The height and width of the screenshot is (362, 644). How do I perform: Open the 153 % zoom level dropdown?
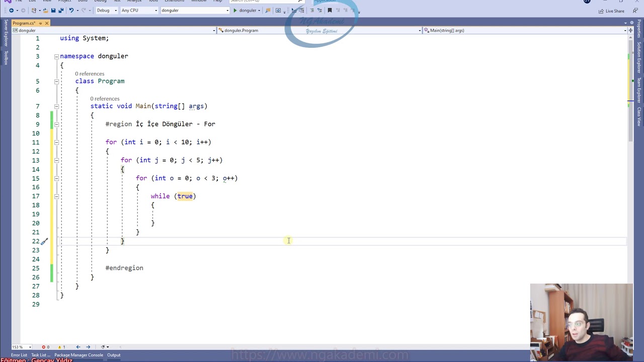click(22, 347)
